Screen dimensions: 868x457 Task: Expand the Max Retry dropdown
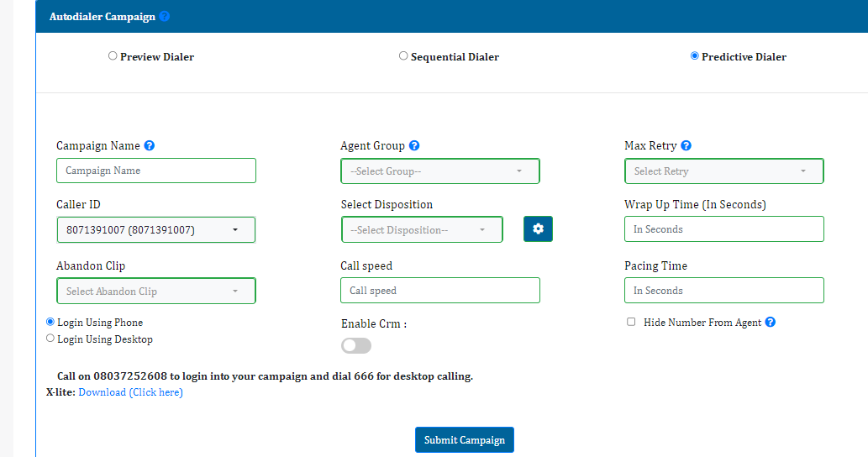[x=723, y=171]
